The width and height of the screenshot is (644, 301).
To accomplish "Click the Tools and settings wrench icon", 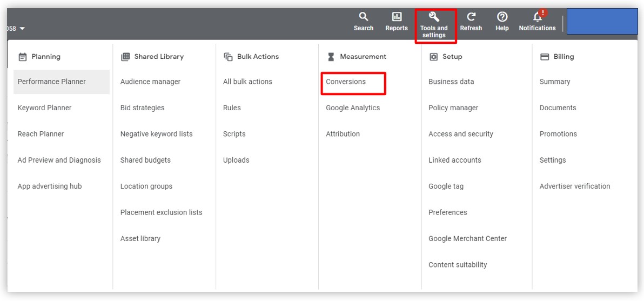I will tap(434, 17).
